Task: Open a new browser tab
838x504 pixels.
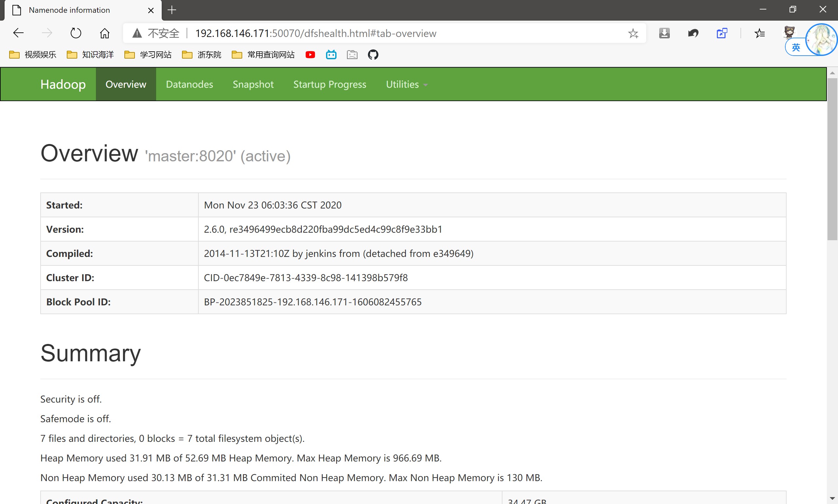Action: click(172, 10)
